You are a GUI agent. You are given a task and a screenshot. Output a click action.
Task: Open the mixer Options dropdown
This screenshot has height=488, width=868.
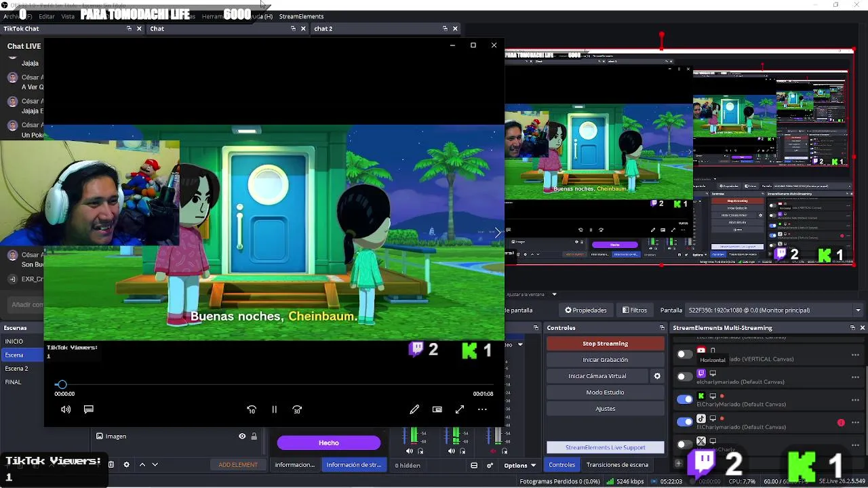pyautogui.click(x=519, y=465)
